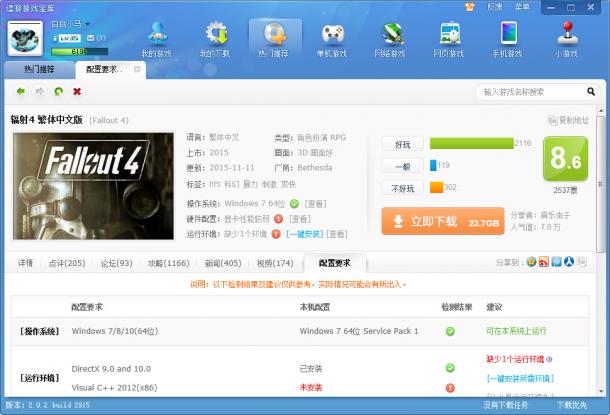Viewport: 610px width, 415px height.
Task: Open 热门推荐 nav disc icon
Action: point(275,34)
